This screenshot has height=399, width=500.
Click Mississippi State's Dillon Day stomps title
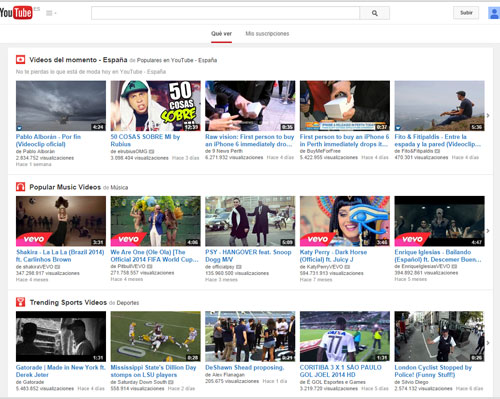tap(153, 371)
